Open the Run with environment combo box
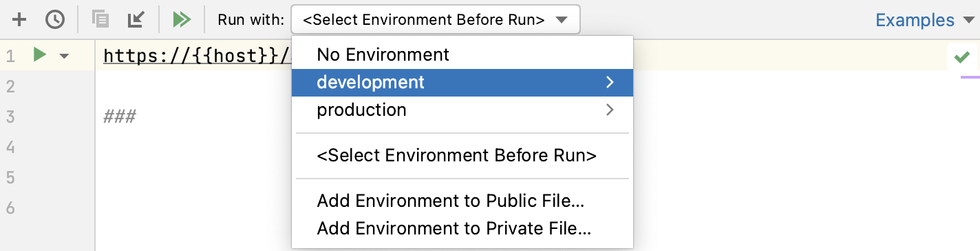The width and height of the screenshot is (980, 251). pyautogui.click(x=436, y=20)
